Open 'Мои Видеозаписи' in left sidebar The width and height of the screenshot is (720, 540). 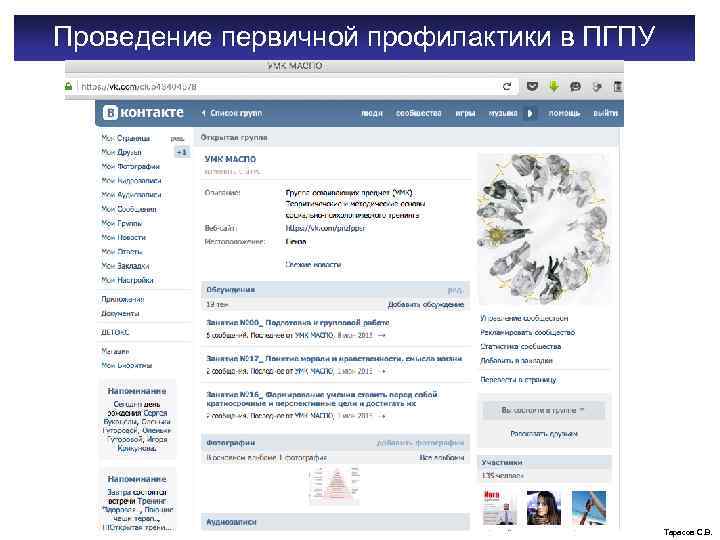point(131,180)
